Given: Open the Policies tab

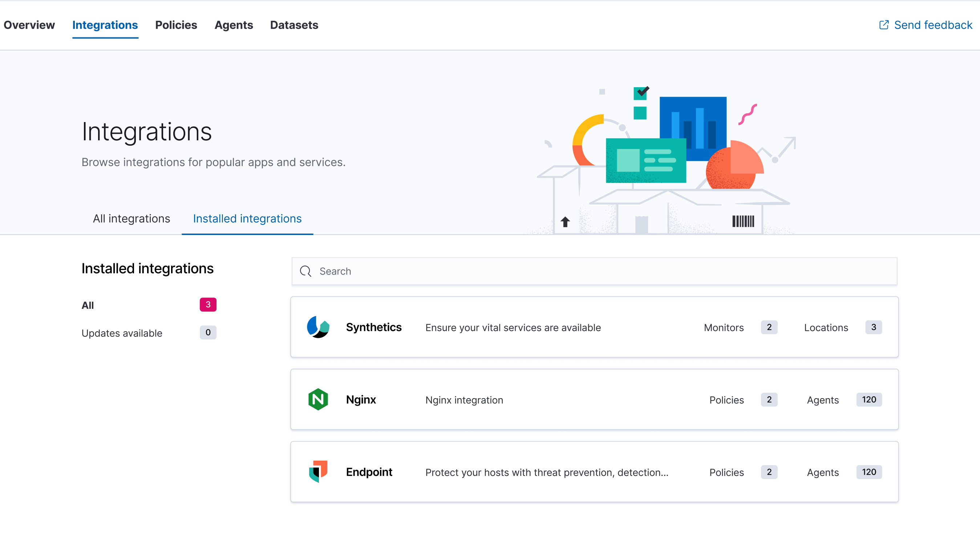Looking at the screenshot, I should tap(176, 25).
